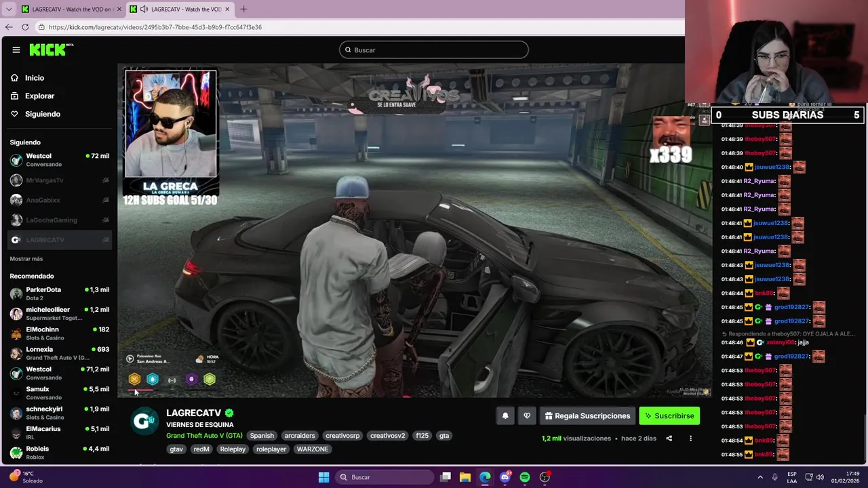Select the arcraiders tag
The width and height of the screenshot is (868, 488).
coord(300,436)
